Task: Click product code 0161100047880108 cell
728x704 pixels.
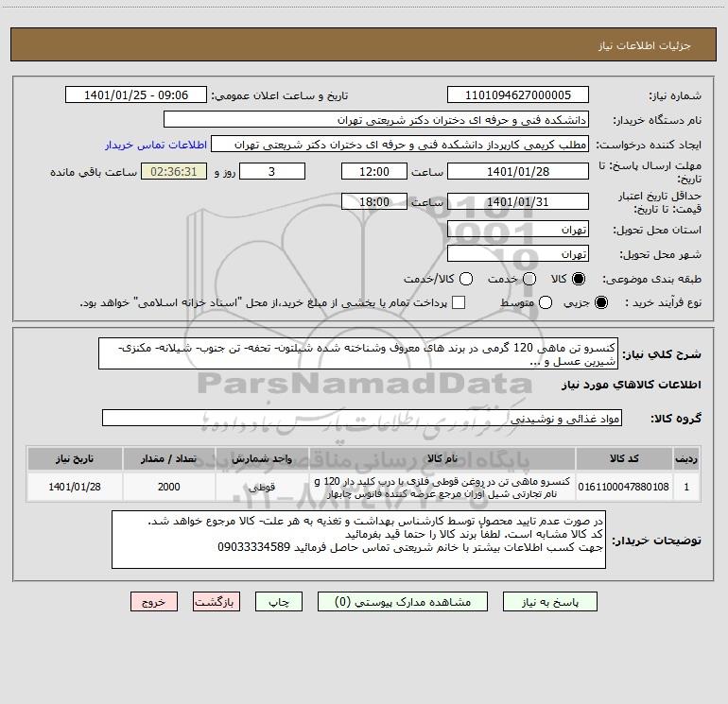Action: click(624, 487)
